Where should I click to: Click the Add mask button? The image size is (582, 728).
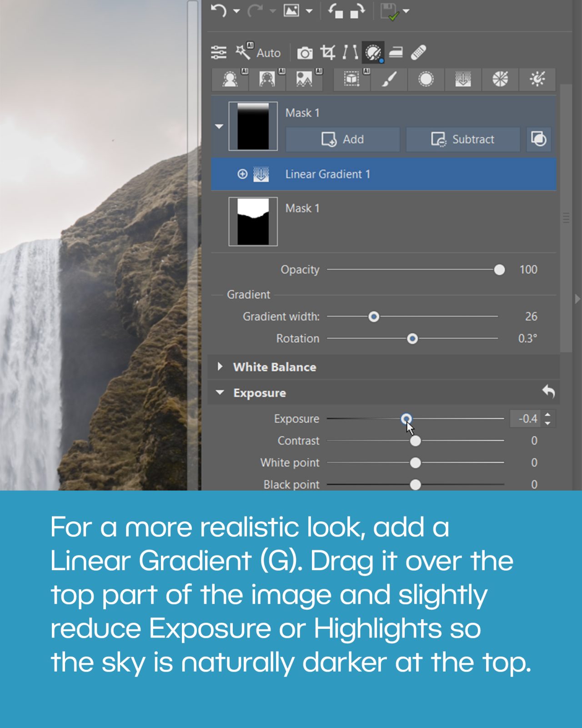click(342, 139)
